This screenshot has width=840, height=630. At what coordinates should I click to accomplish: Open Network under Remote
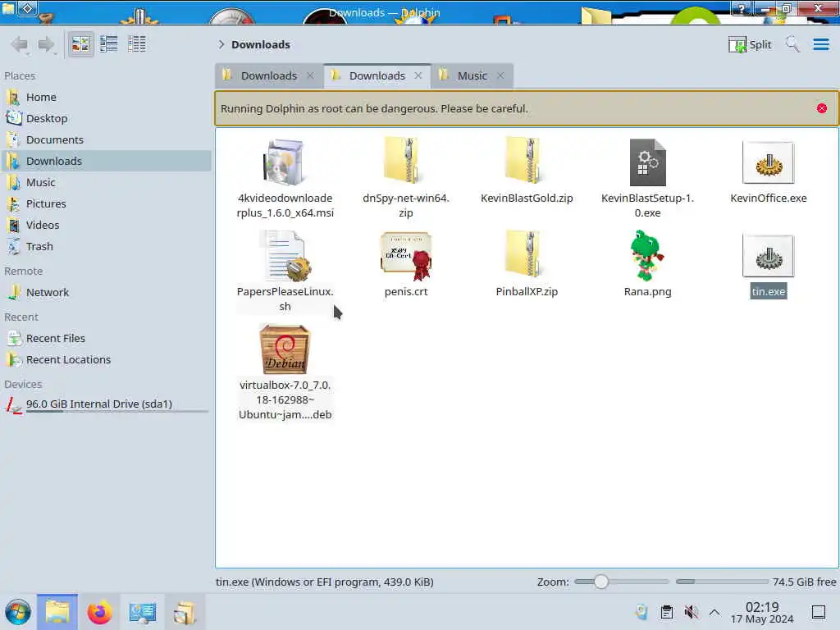(106, 293)
